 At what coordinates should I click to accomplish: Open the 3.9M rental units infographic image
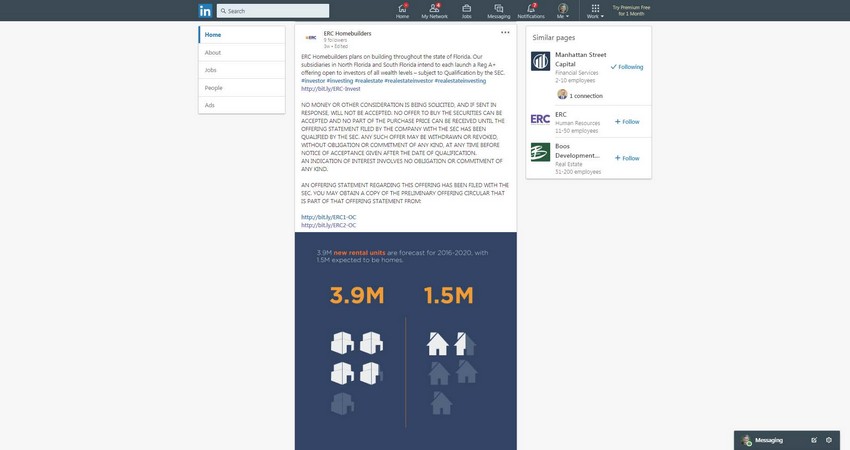tap(405, 340)
